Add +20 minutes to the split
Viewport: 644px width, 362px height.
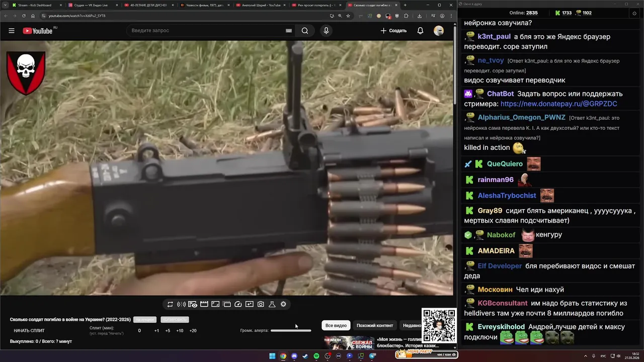193,331
